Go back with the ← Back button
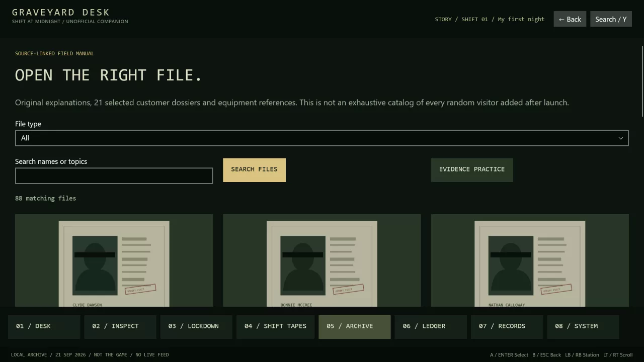This screenshot has height=362, width=644. coord(570,19)
